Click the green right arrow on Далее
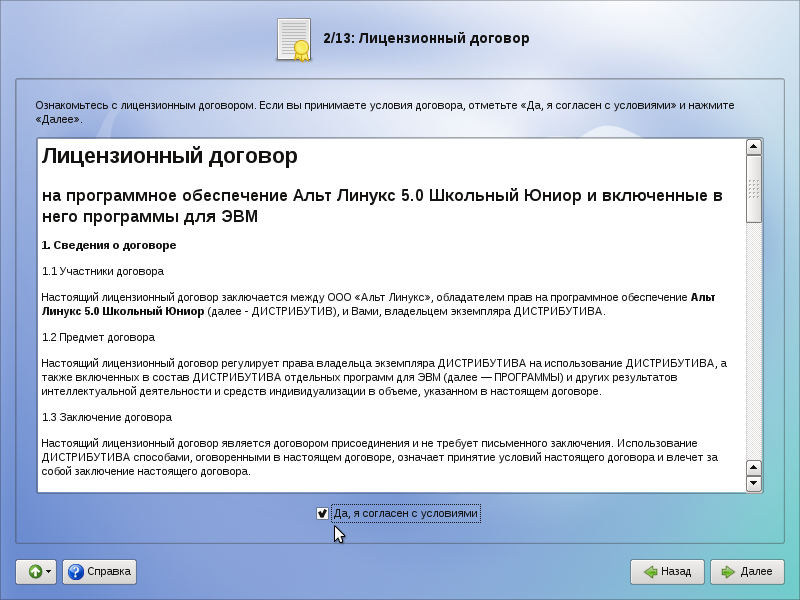 727,572
